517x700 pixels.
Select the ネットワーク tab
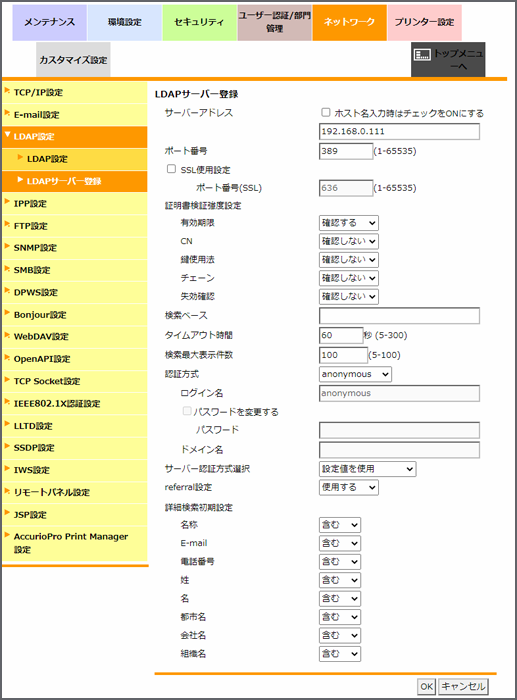coord(350,22)
